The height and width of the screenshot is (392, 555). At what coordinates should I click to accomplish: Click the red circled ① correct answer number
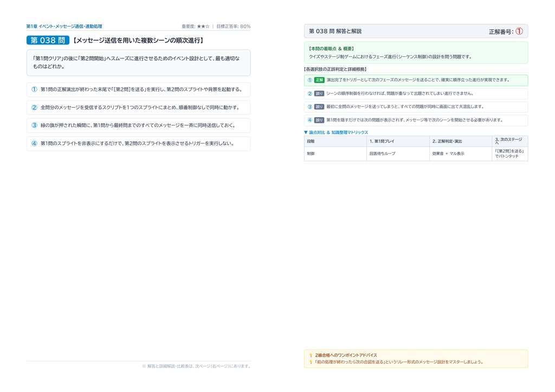[x=519, y=31]
